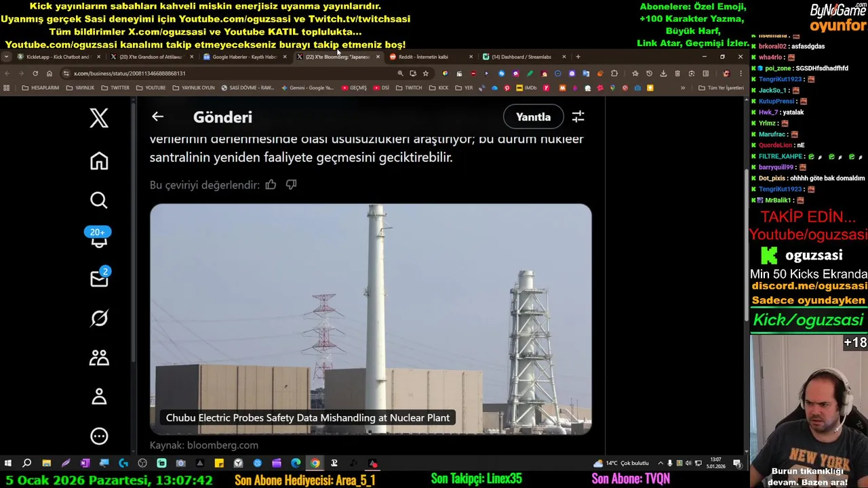
Task: Open Messages envelope icon with 2 badge
Action: [x=99, y=278]
